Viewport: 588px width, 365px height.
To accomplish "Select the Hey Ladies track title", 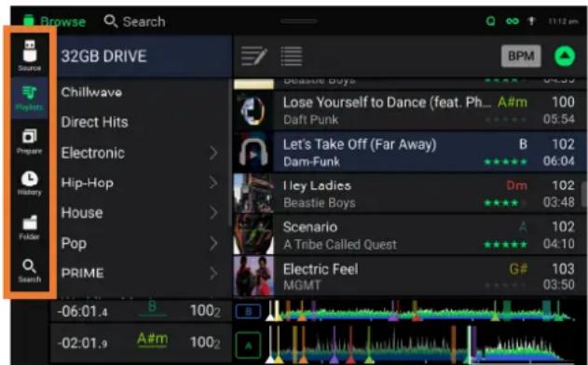I will (317, 185).
